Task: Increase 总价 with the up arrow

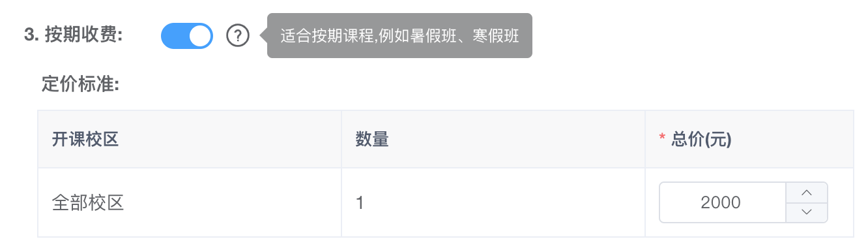Action: tap(807, 193)
